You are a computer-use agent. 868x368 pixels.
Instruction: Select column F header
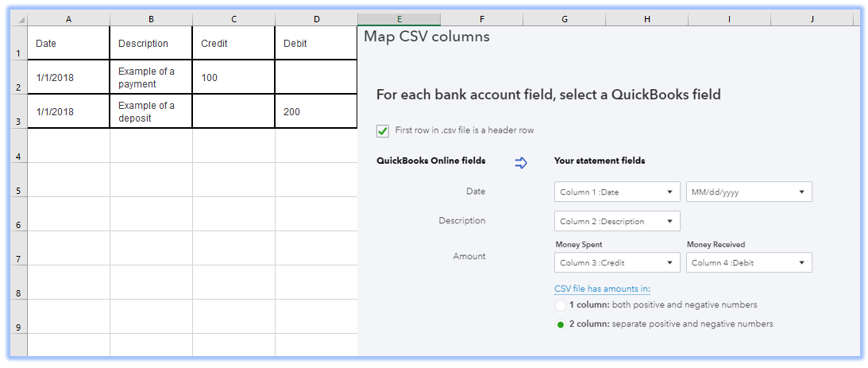(481, 19)
